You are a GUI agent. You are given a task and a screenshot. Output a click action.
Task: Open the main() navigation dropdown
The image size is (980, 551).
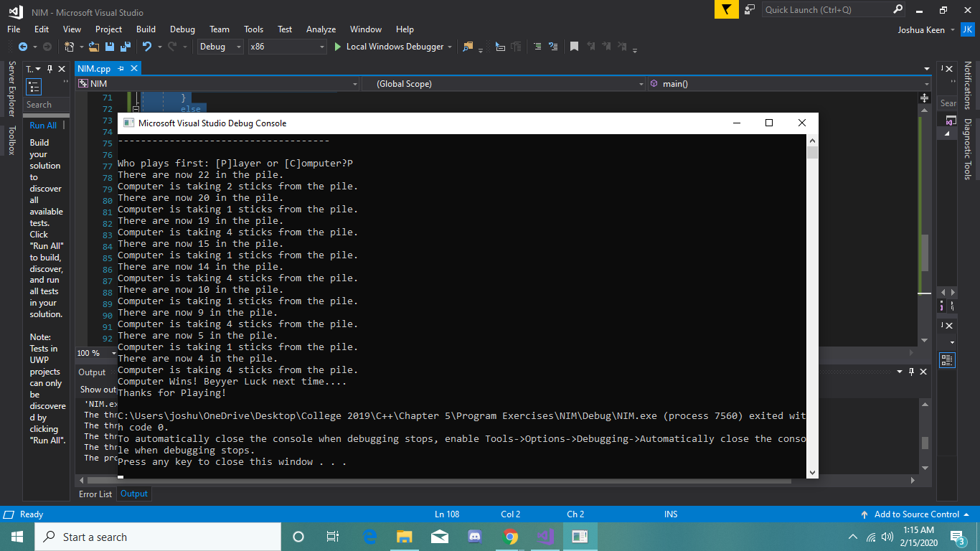click(789, 84)
